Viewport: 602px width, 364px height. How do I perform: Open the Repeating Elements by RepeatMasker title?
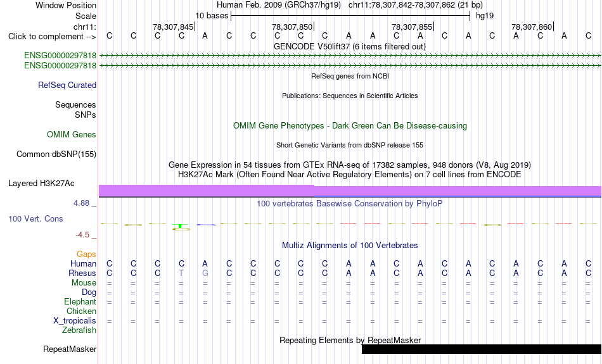[350, 340]
